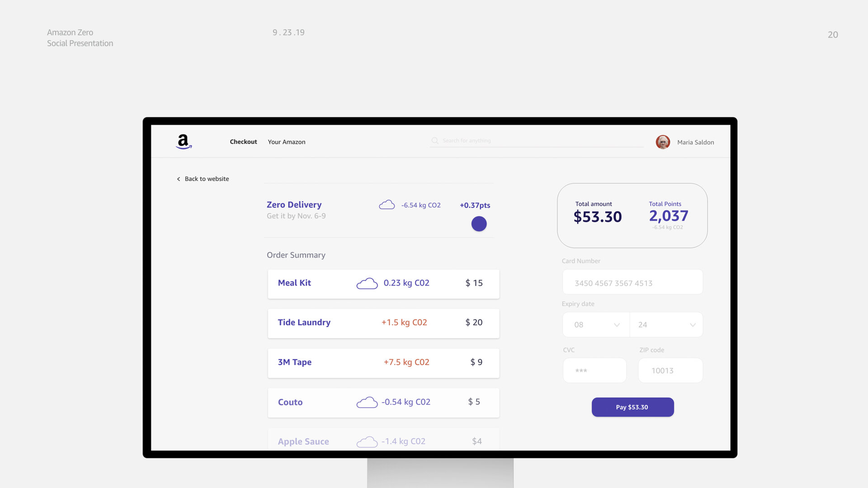Select the Checkout tab
This screenshot has width=868, height=488.
pyautogui.click(x=243, y=142)
